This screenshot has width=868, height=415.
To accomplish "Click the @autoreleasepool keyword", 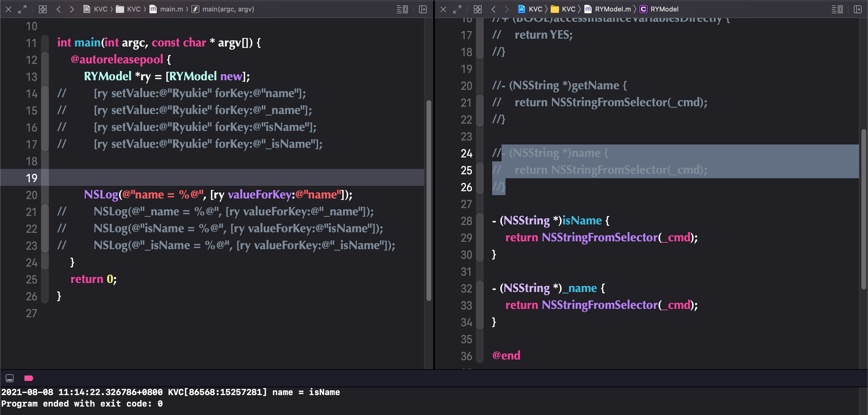I will (117, 59).
